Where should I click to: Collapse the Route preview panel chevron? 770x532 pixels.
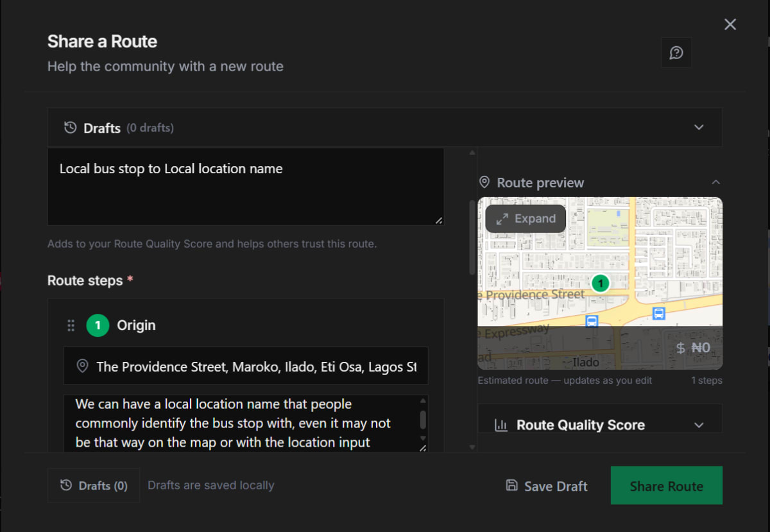click(716, 182)
